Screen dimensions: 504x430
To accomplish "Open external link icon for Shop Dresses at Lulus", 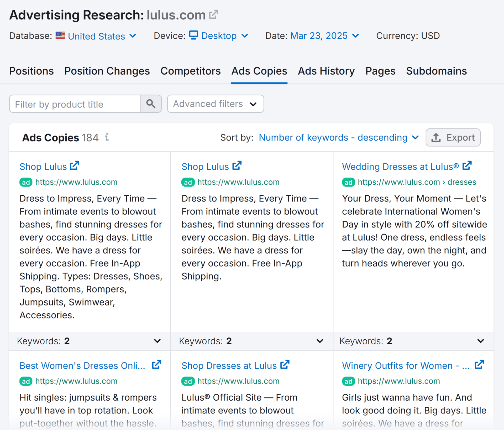I will 285,365.
